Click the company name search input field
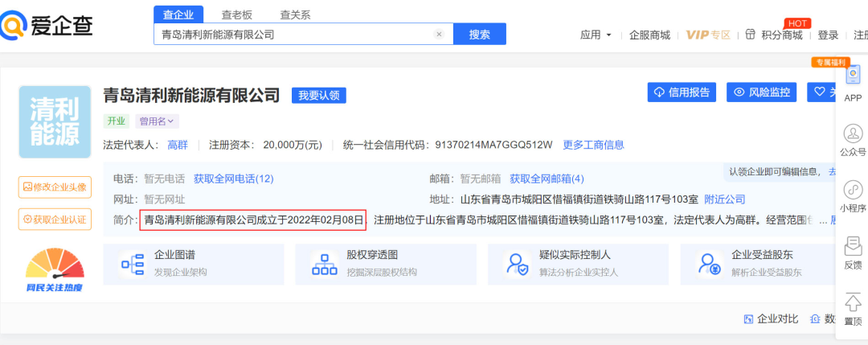The image size is (868, 345). point(293,35)
